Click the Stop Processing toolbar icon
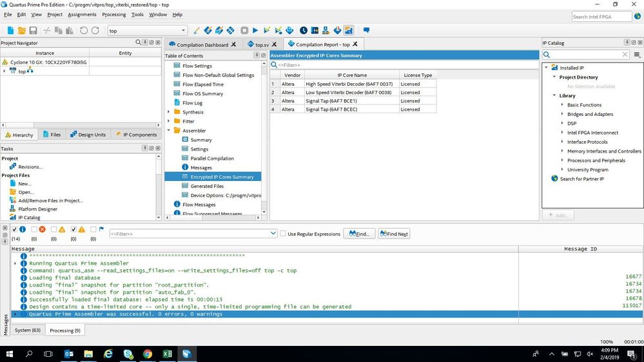 point(244,30)
